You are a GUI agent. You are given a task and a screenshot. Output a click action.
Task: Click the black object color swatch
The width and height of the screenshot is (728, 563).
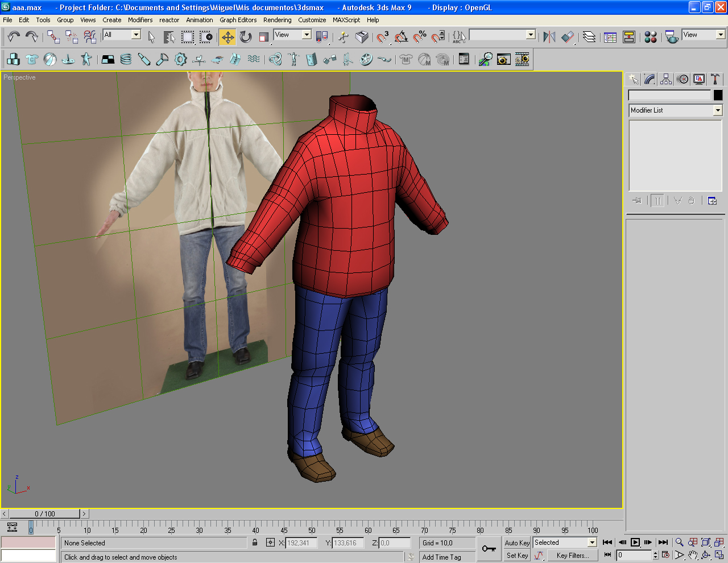(x=718, y=96)
